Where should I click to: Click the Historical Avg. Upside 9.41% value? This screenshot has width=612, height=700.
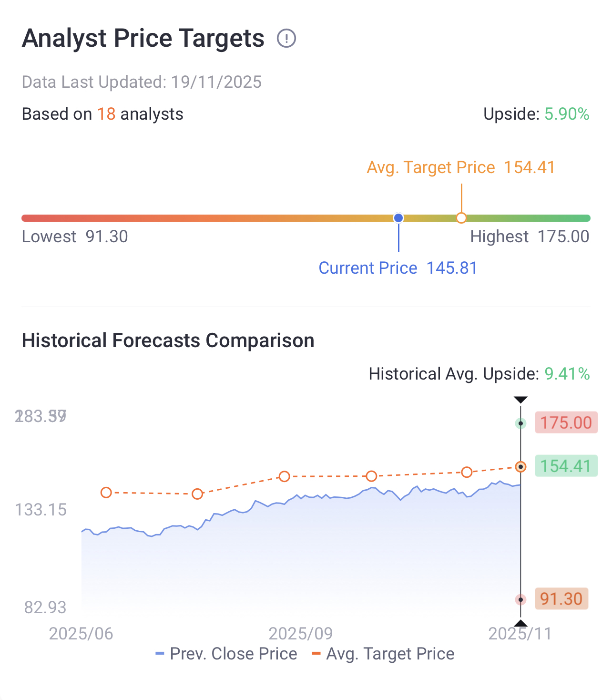point(567,374)
